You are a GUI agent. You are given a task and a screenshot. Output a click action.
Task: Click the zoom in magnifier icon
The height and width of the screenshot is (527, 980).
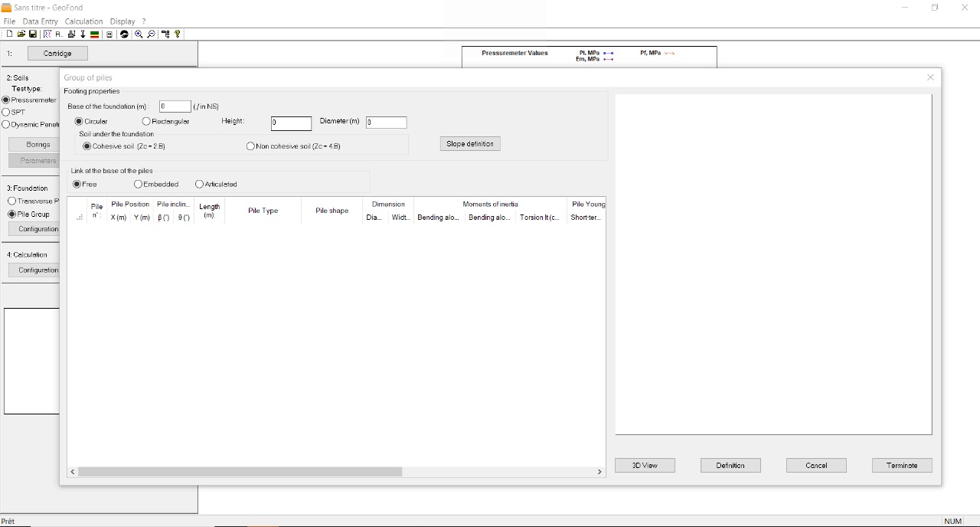point(139,34)
